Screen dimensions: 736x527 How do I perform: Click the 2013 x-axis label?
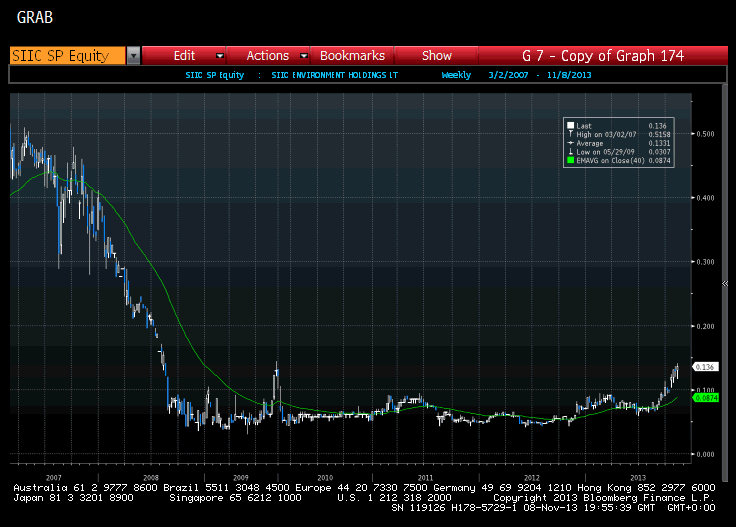coord(637,478)
